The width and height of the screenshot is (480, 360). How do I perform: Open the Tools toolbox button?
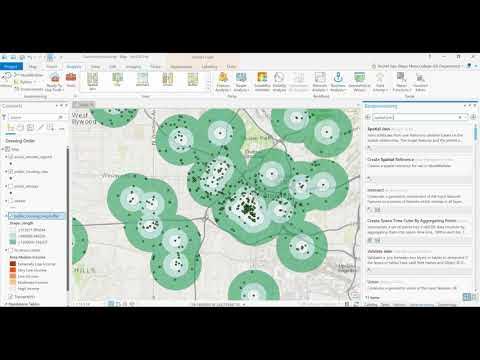71,81
